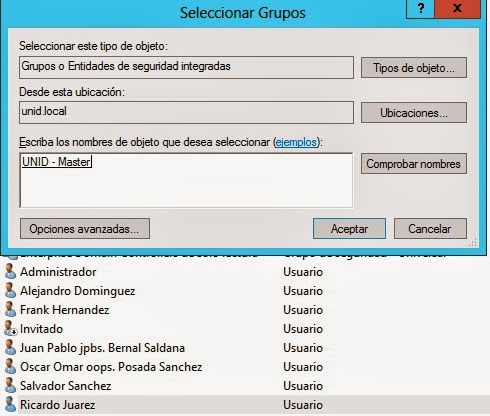Select the Alejandro Dominguez name
The width and height of the screenshot is (490, 416).
(78, 291)
